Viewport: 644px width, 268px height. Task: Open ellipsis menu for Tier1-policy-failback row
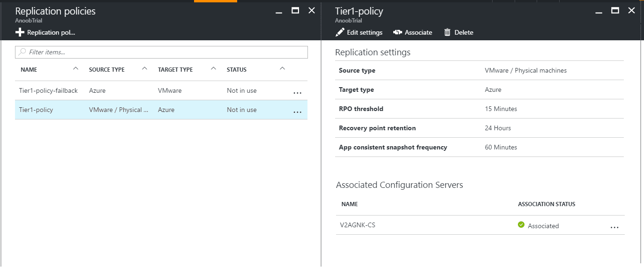297,92
